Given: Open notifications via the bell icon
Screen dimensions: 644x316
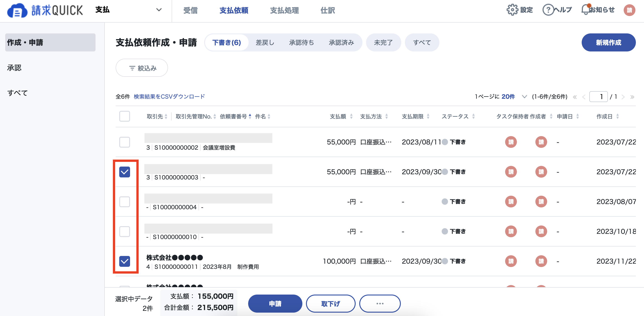Looking at the screenshot, I should coord(586,9).
